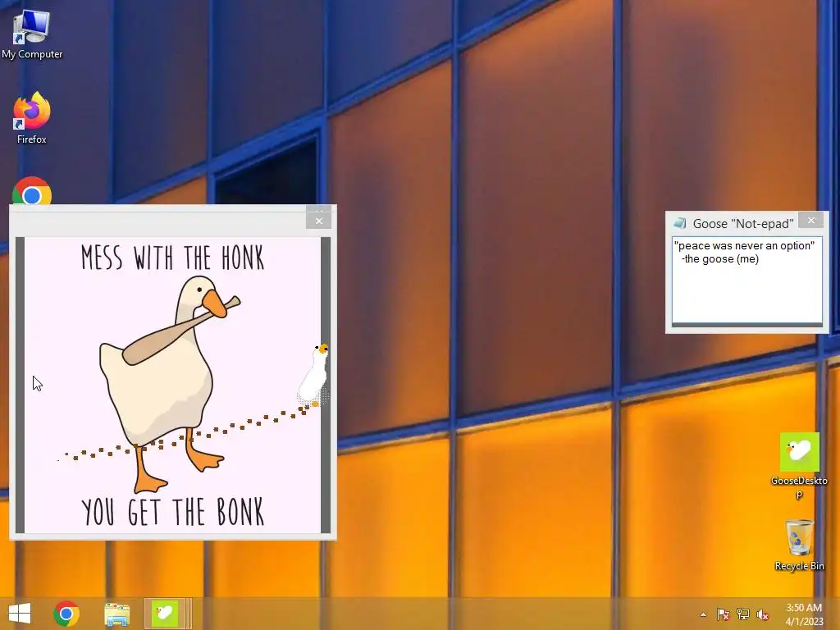840x630 pixels.
Task: Open the Recycle Bin desktop icon
Action: coord(799,545)
